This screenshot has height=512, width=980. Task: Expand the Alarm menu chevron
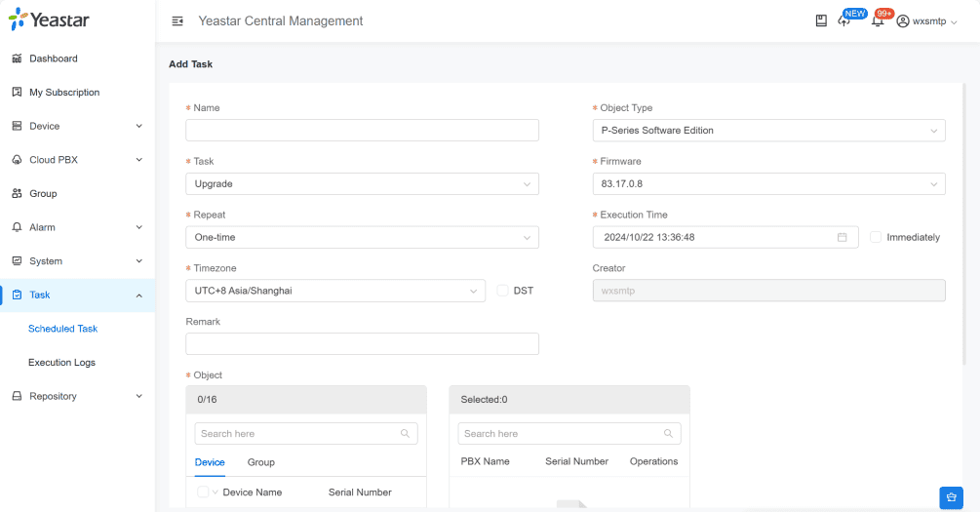[138, 227]
